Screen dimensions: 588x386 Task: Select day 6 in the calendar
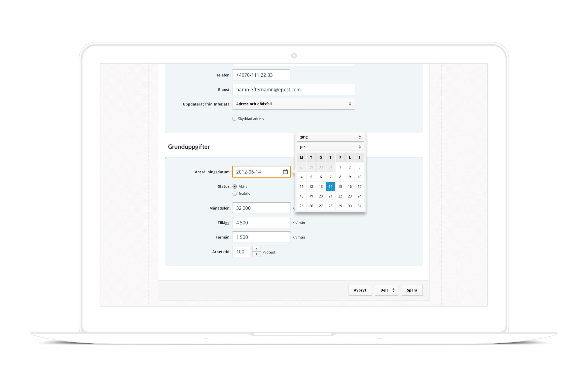(x=321, y=177)
